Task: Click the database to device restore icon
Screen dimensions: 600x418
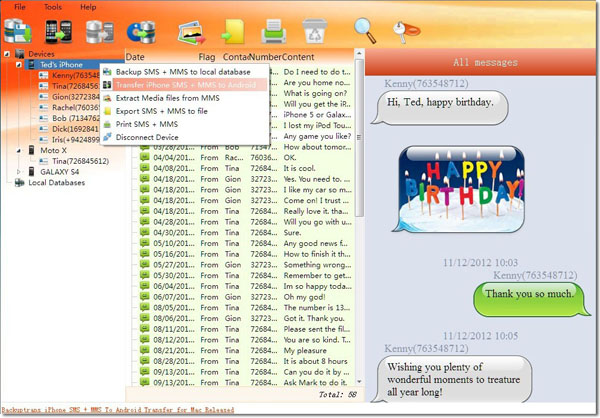Action: [100, 32]
